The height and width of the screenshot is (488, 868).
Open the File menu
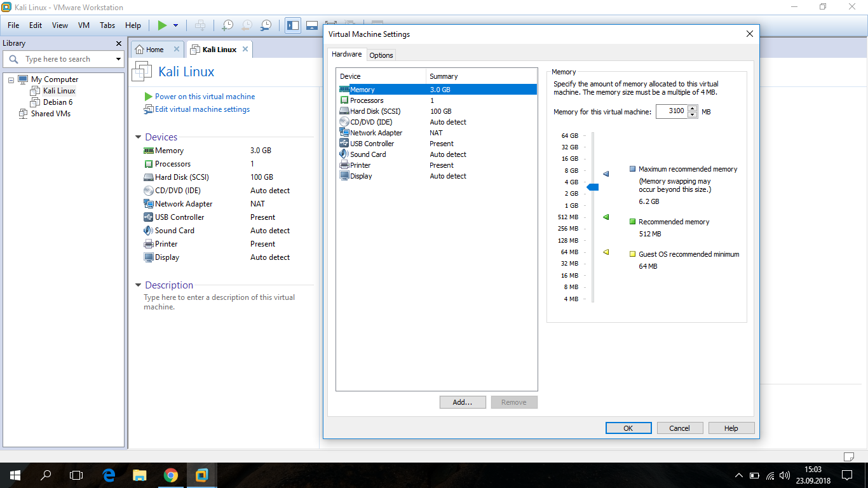coord(13,25)
